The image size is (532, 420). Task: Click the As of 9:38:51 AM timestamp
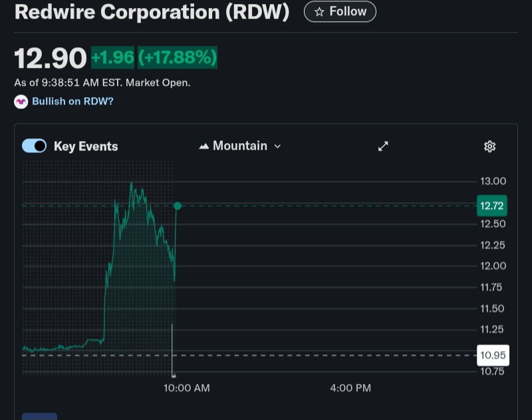102,83
